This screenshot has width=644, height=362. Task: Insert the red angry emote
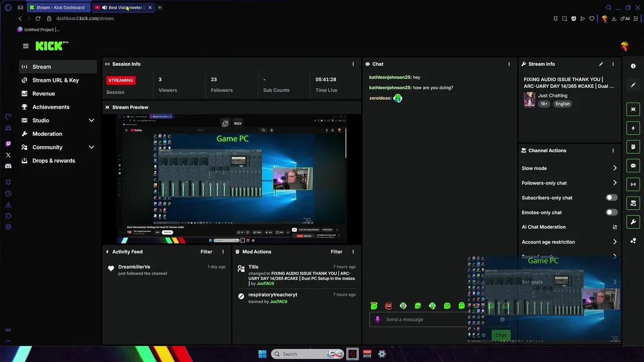(388, 306)
